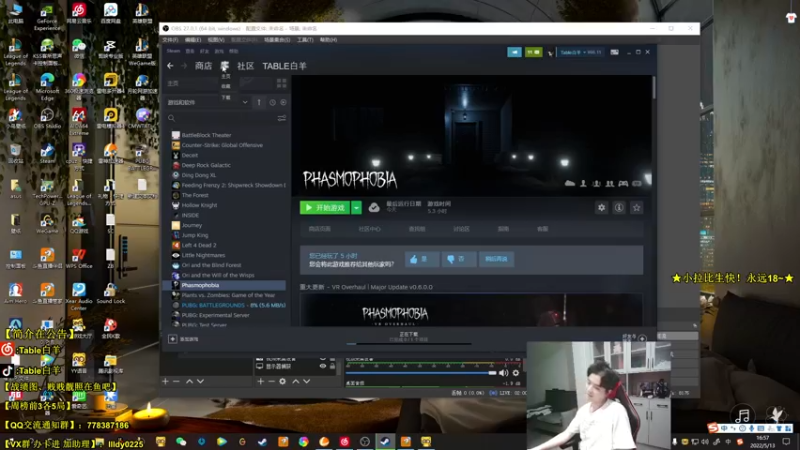Add an OBS scene with the plus icon
This screenshot has height=450, width=800.
click(165, 381)
